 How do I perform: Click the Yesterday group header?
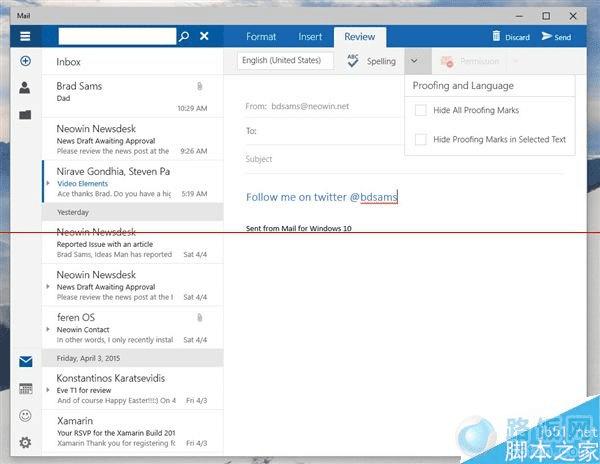point(132,212)
